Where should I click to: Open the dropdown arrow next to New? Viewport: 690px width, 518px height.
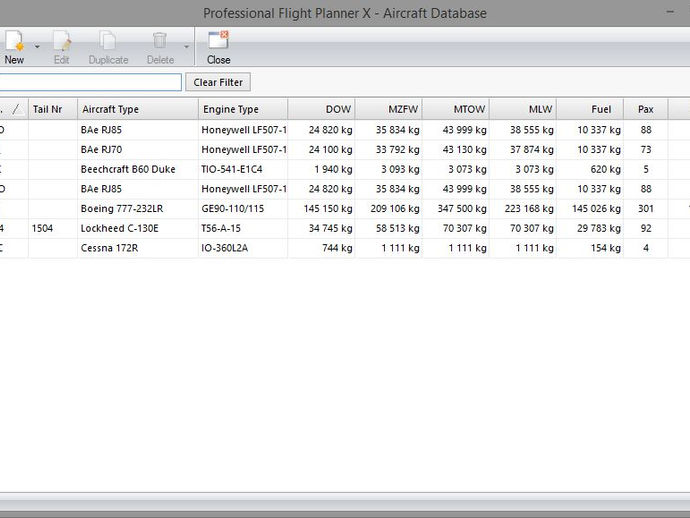(x=37, y=46)
